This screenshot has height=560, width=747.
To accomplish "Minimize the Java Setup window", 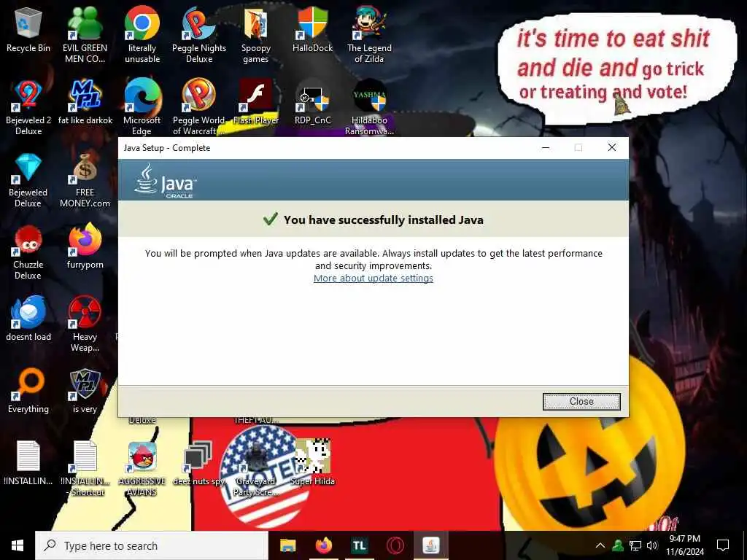I will 546,147.
